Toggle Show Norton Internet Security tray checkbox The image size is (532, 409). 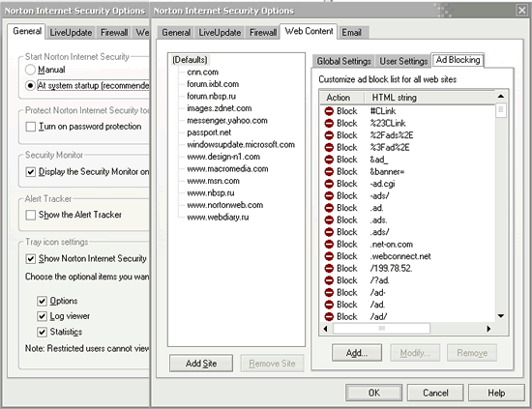click(31, 259)
